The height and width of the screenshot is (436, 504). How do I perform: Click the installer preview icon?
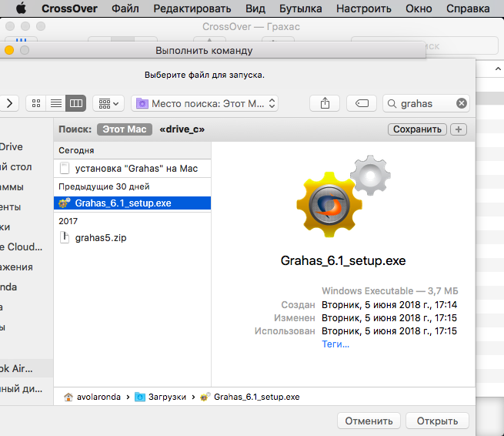tap(343, 196)
